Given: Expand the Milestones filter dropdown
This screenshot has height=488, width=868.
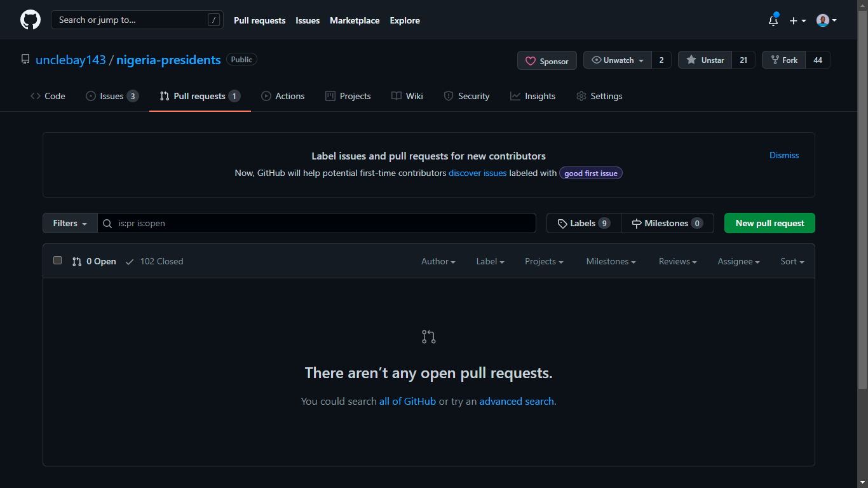Looking at the screenshot, I should click(611, 261).
